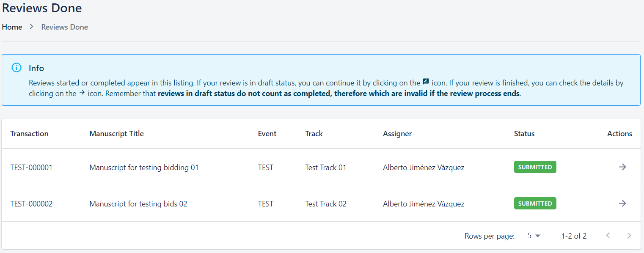The width and height of the screenshot is (644, 253).
Task: Sort by Manuscript Title column header
Action: tap(116, 134)
